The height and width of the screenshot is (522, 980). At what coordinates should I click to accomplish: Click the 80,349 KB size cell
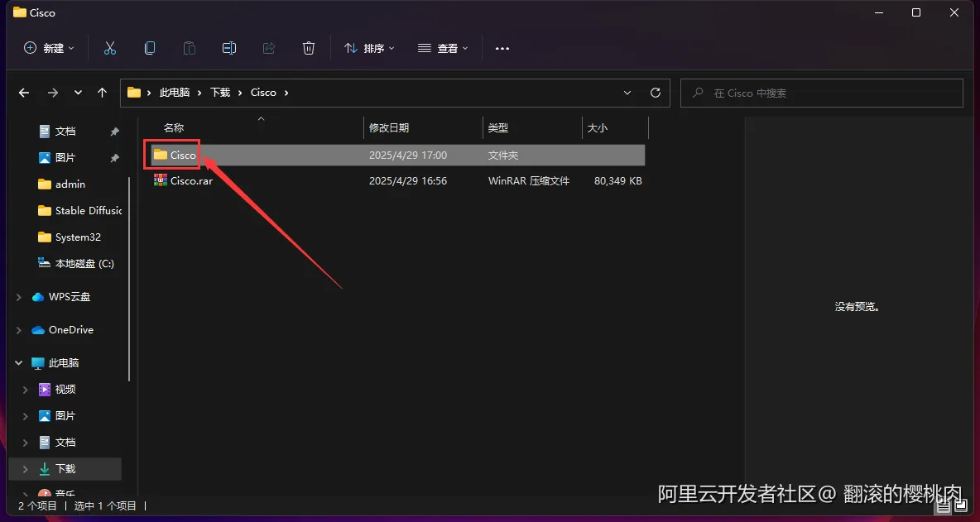pos(618,181)
